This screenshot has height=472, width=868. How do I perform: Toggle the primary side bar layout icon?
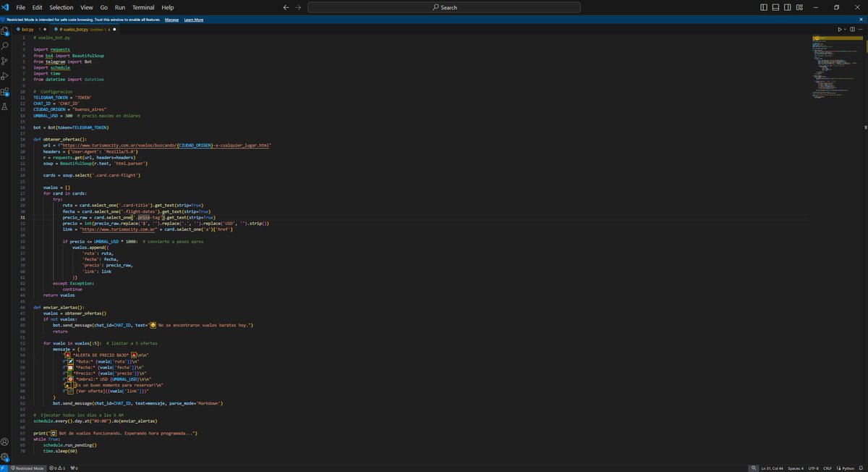pos(765,7)
